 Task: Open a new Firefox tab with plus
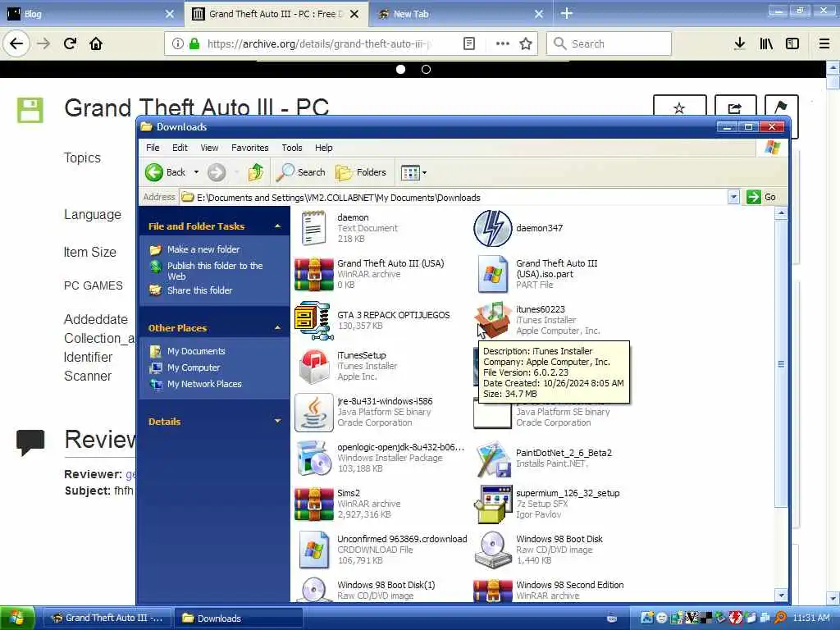(x=566, y=13)
